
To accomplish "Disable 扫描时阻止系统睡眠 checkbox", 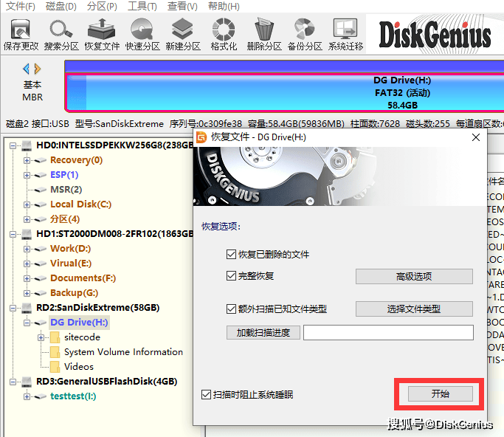I will [207, 395].
